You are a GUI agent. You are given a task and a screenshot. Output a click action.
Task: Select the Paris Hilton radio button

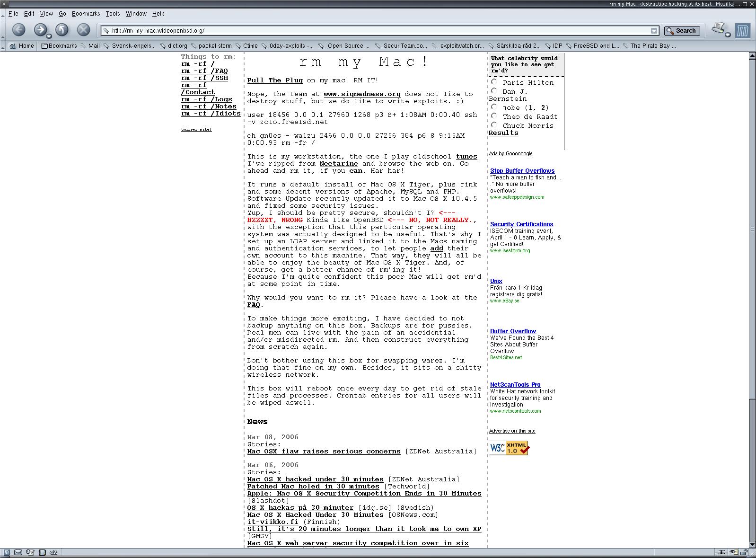[494, 82]
